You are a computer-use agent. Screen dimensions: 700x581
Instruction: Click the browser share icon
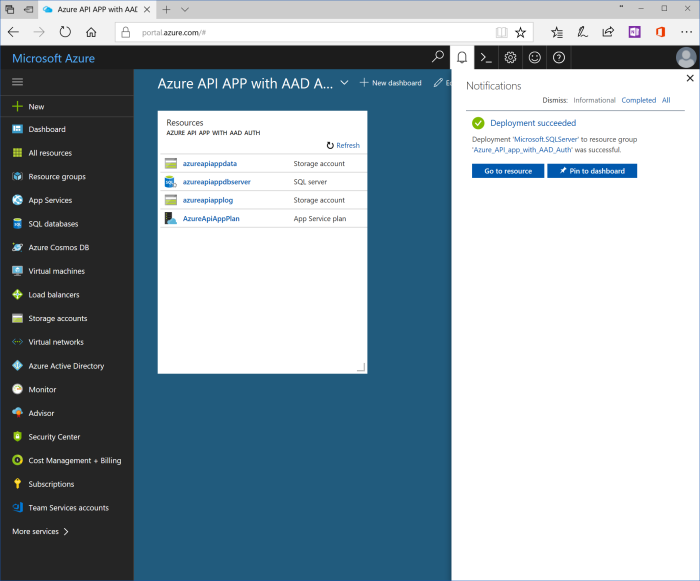608,32
